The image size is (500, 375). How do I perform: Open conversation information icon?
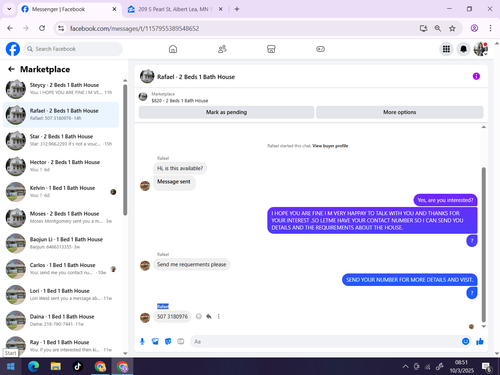pos(476,76)
